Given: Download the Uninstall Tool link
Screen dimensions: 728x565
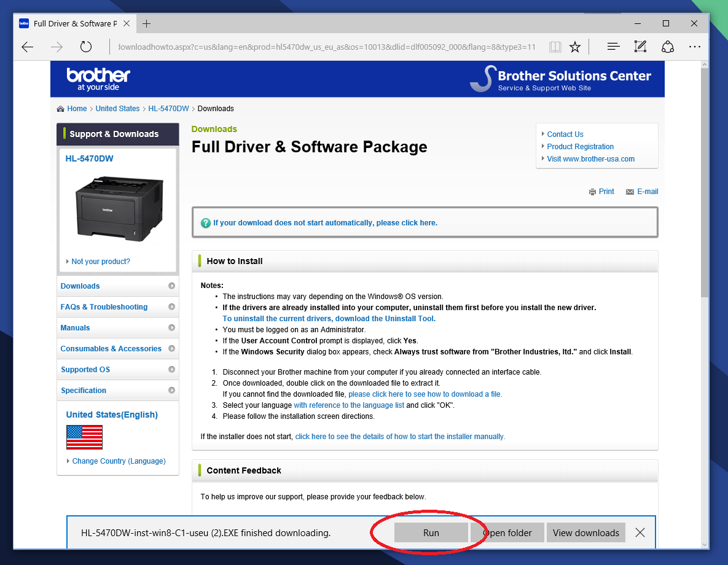Looking at the screenshot, I should point(329,319).
